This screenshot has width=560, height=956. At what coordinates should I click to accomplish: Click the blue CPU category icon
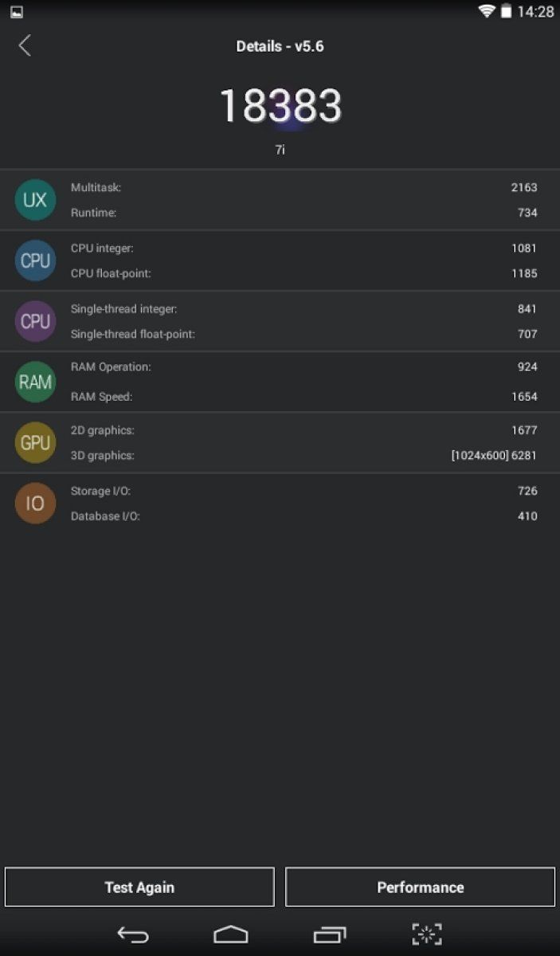[35, 261]
